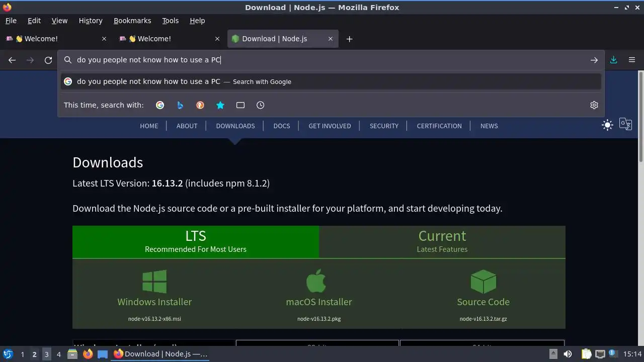
Task: Click the node-v16.13.2-x86.msi filename
Action: [154, 319]
